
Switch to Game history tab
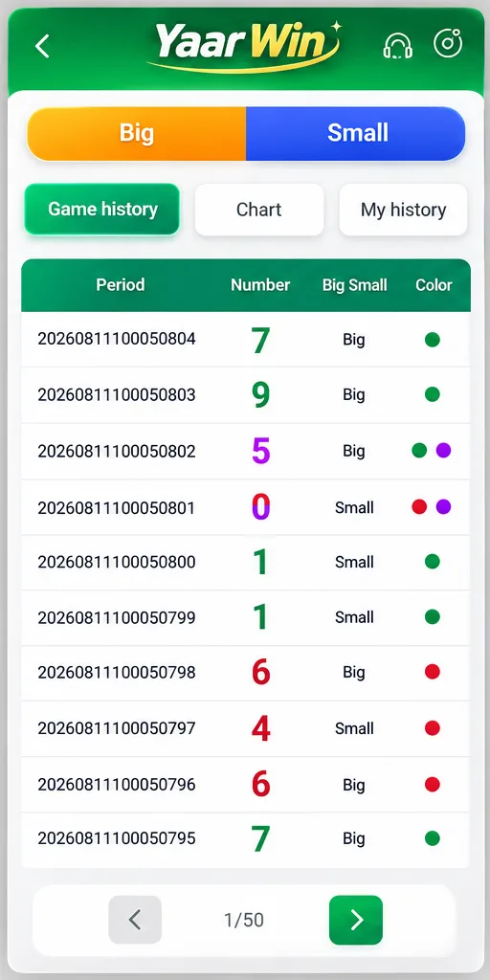(x=101, y=210)
